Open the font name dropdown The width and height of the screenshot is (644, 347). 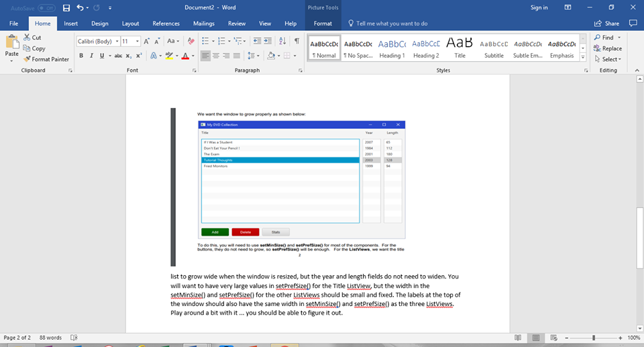[x=117, y=41]
